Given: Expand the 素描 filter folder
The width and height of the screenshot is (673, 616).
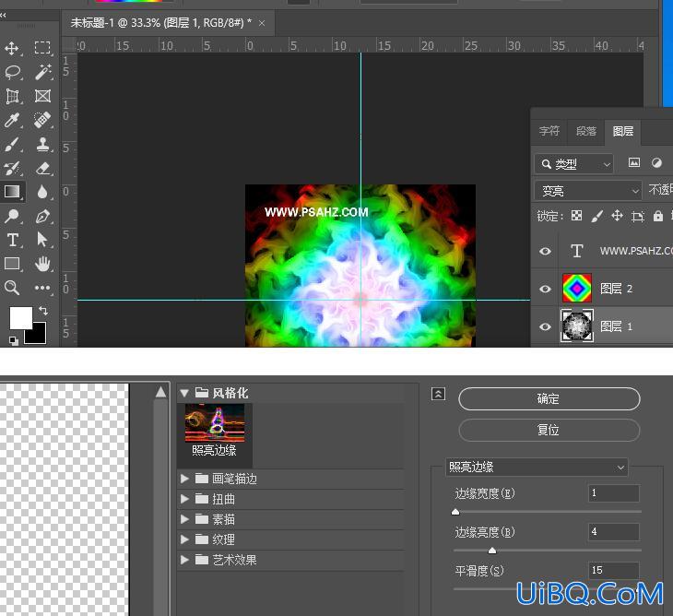Looking at the screenshot, I should (184, 519).
